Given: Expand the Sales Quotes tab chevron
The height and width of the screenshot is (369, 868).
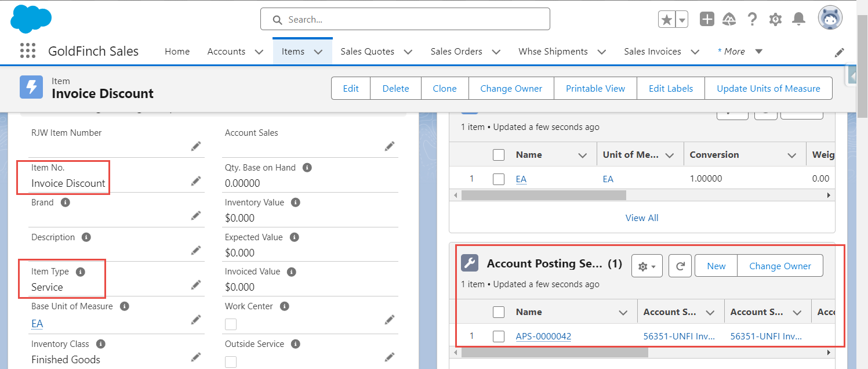Looking at the screenshot, I should (408, 52).
